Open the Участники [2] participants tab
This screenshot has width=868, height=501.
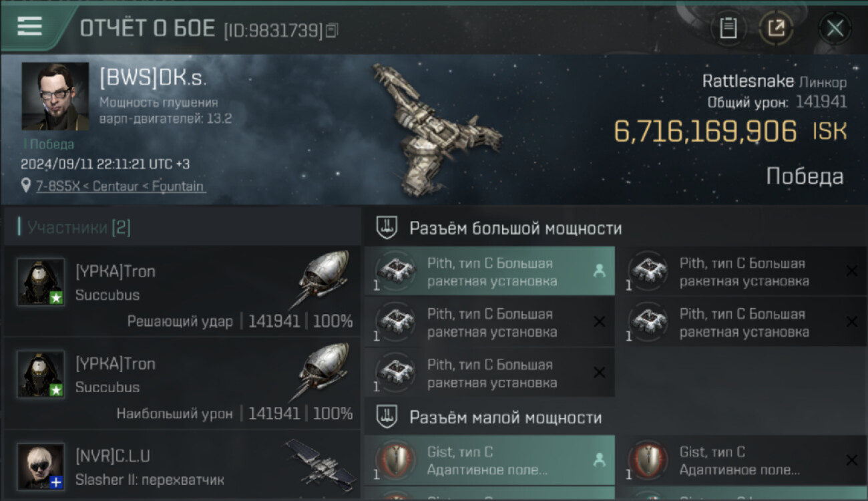[x=79, y=228]
